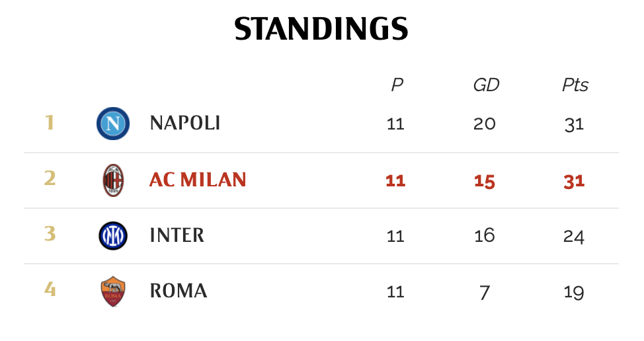Select the ROMA team name

coord(179,291)
